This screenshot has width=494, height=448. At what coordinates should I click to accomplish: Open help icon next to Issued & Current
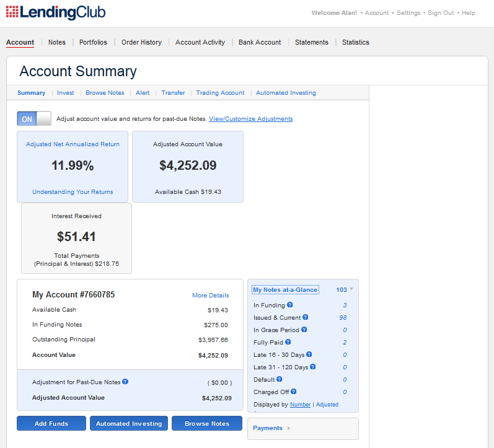(x=306, y=317)
